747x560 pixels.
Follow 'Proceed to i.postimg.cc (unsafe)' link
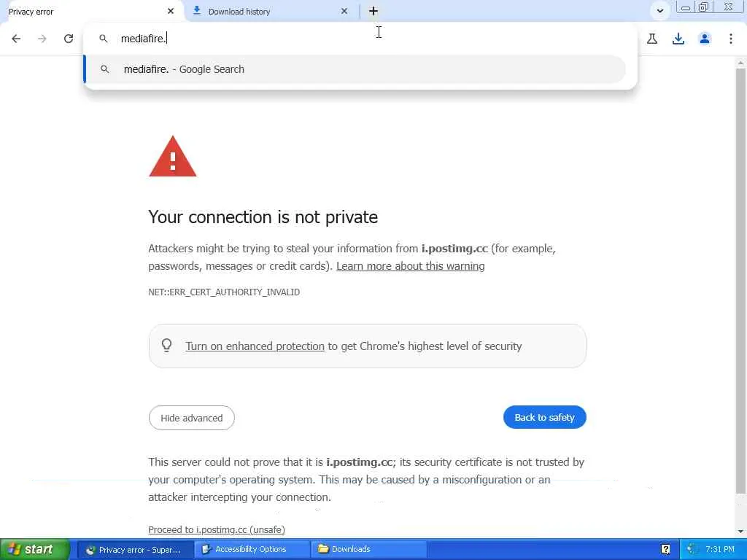coord(217,529)
